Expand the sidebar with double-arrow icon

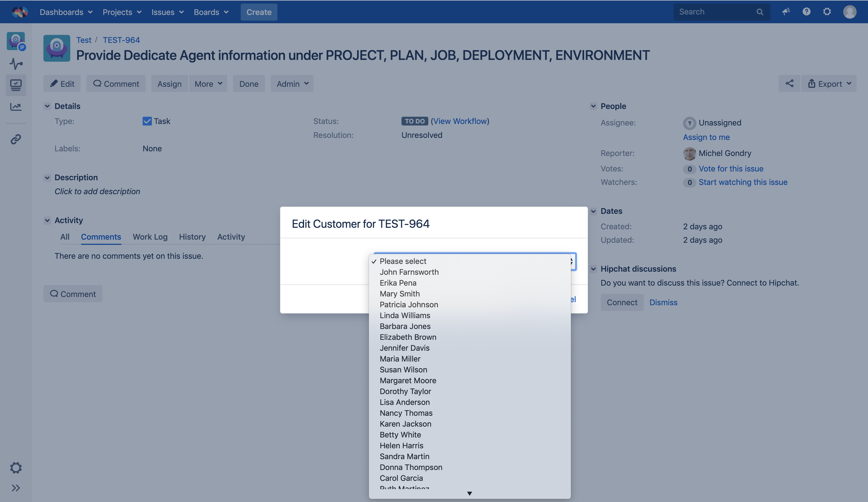tap(16, 488)
